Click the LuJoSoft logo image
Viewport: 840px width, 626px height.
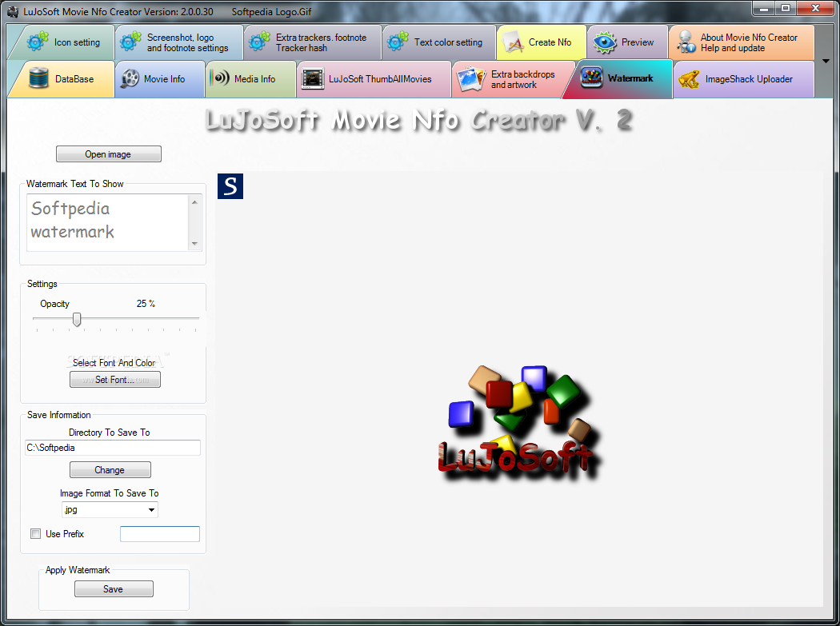coord(518,423)
